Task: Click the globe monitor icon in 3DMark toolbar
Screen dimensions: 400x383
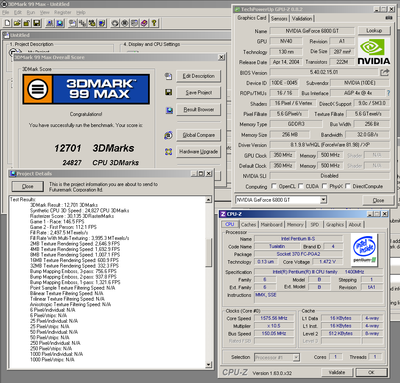Action: tap(60, 23)
